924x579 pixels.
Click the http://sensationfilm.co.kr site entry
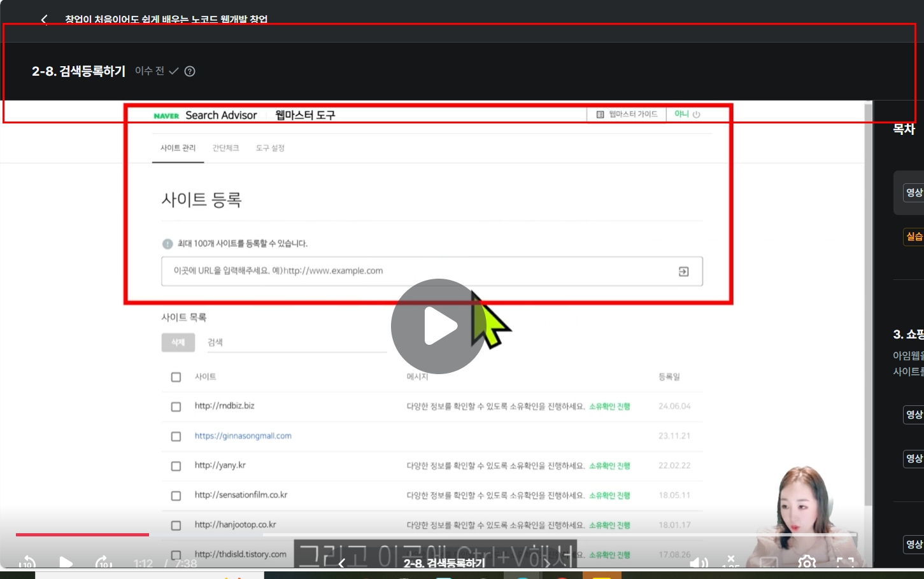click(241, 495)
